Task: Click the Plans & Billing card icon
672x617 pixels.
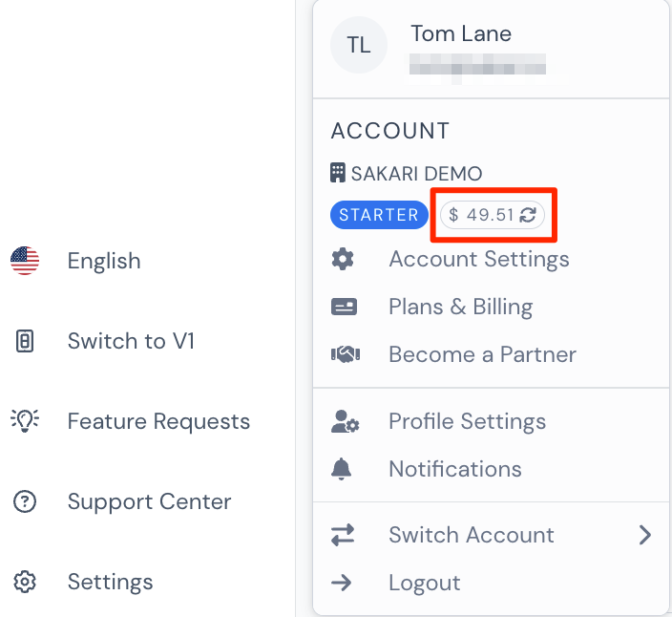Action: [344, 307]
